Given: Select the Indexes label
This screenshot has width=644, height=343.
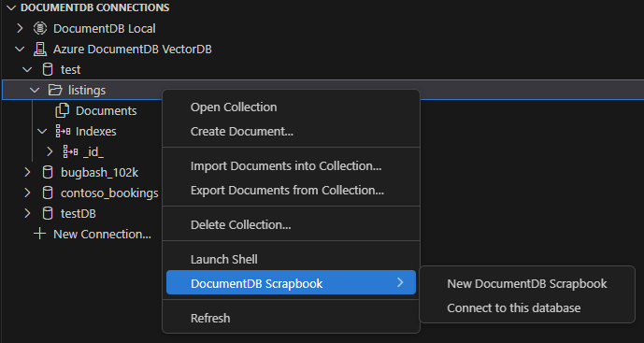Looking at the screenshot, I should coord(95,132).
